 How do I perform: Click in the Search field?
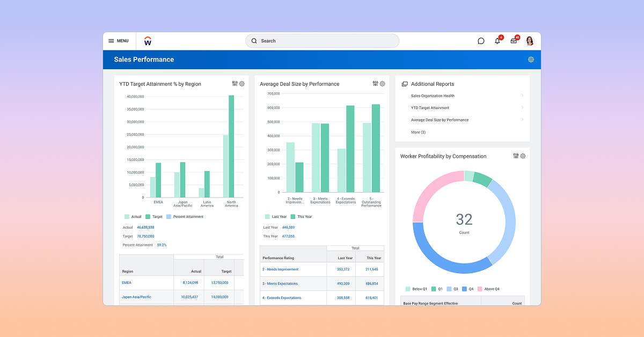tap(322, 41)
